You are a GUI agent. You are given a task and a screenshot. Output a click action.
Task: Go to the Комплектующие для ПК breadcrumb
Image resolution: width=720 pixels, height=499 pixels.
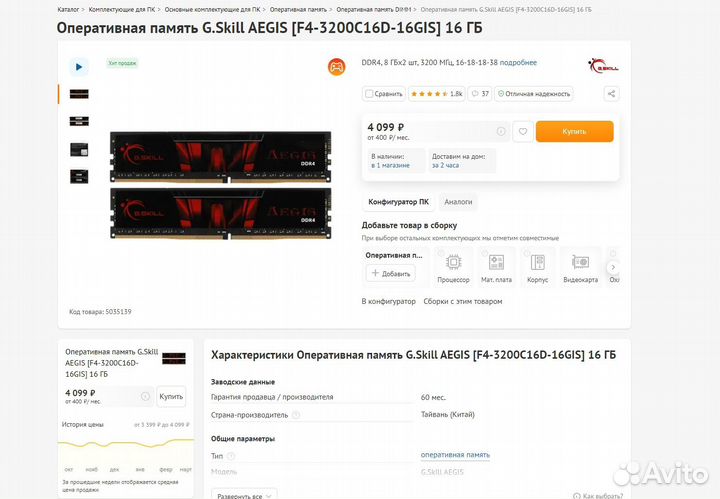click(122, 9)
